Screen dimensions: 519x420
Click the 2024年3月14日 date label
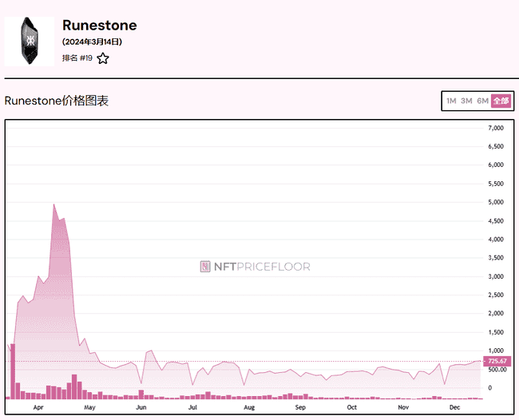pos(93,42)
